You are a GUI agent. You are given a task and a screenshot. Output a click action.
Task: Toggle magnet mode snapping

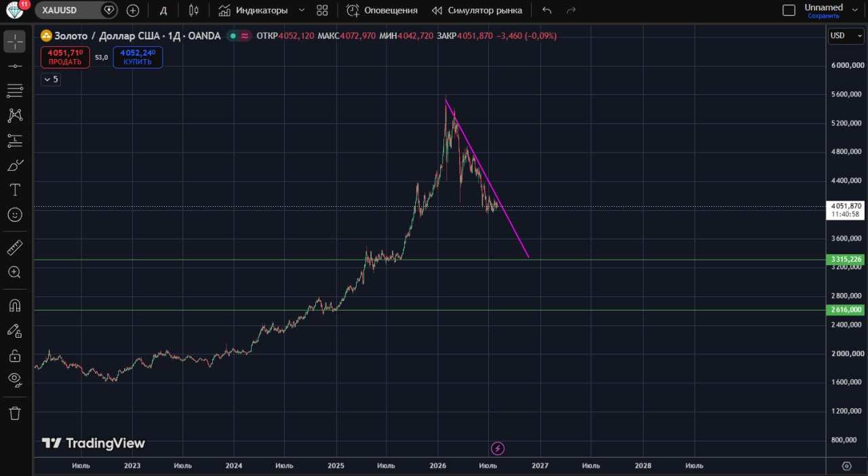(x=15, y=306)
